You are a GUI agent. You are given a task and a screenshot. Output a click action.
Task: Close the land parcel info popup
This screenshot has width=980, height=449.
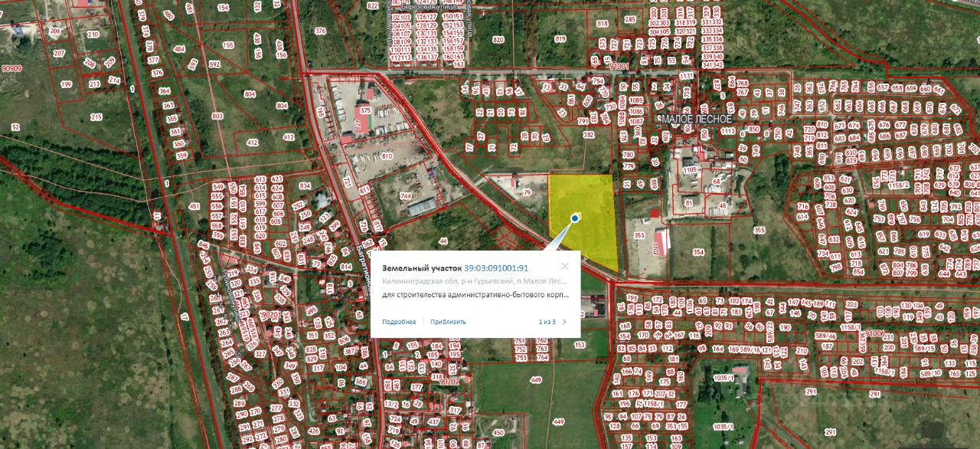(565, 267)
